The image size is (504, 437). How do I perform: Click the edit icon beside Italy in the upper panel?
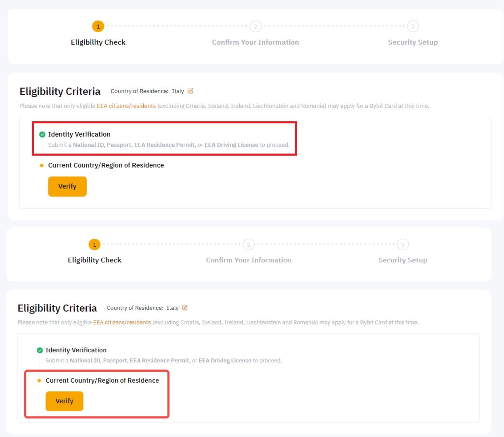[190, 91]
